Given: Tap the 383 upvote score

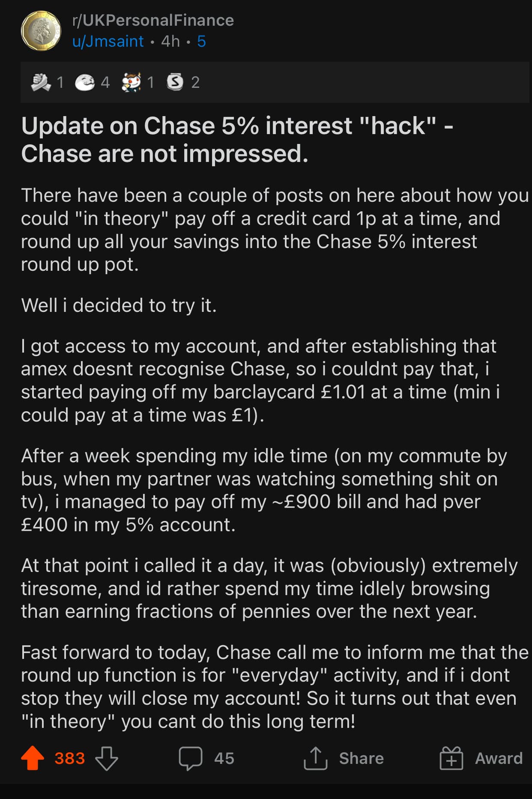Looking at the screenshot, I should click(x=70, y=758).
